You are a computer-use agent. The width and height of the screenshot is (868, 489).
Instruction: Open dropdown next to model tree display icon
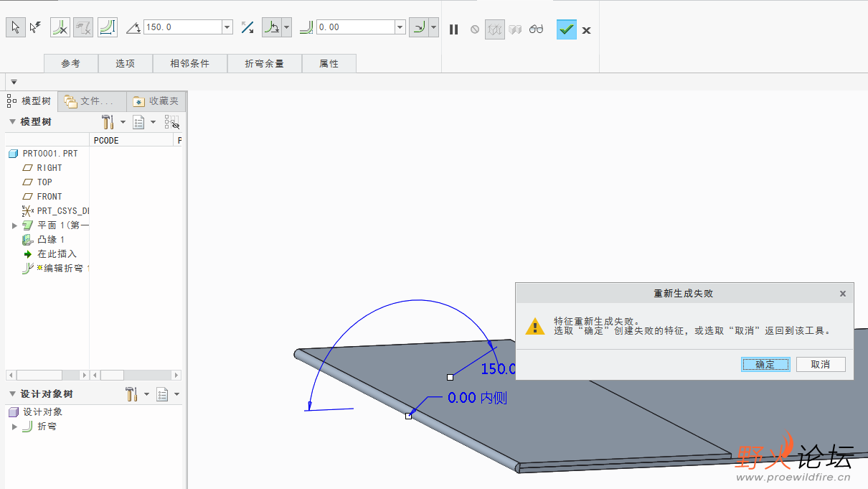point(153,122)
